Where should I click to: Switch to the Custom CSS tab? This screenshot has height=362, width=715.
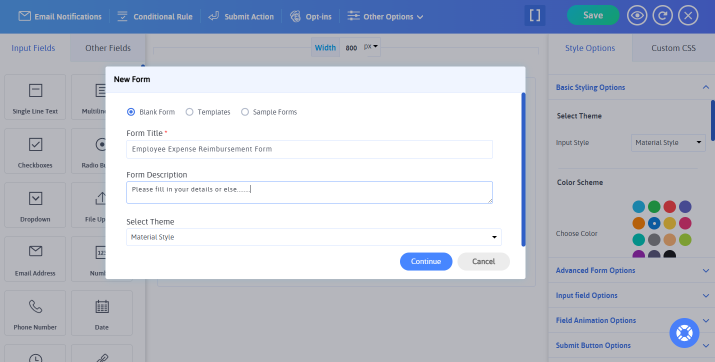[674, 48]
